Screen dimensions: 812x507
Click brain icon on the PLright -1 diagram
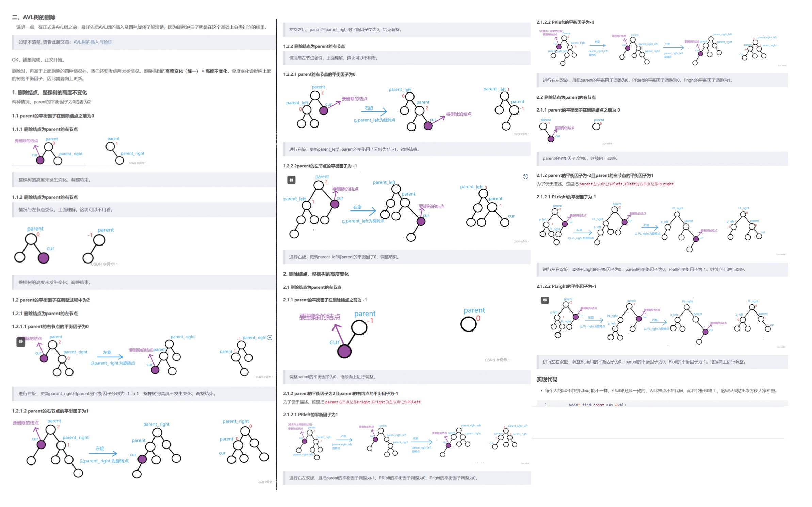(x=545, y=300)
